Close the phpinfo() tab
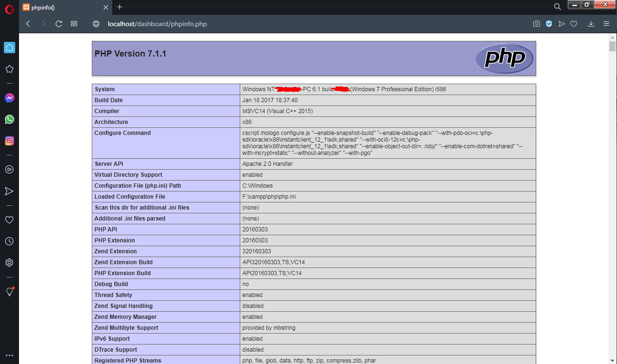Image resolution: width=617 pixels, height=364 pixels. coord(106,7)
